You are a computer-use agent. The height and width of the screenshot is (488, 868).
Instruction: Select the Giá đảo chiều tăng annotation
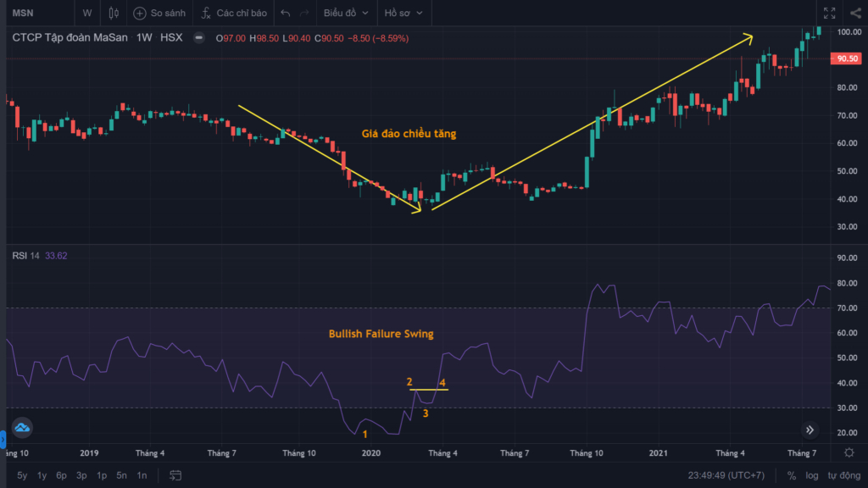(x=409, y=133)
